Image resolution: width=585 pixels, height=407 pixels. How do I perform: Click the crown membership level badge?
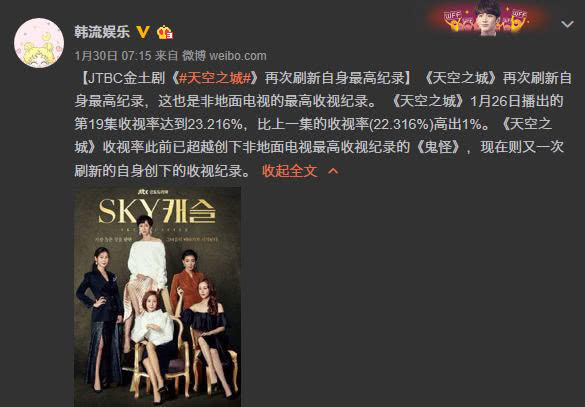(x=165, y=32)
